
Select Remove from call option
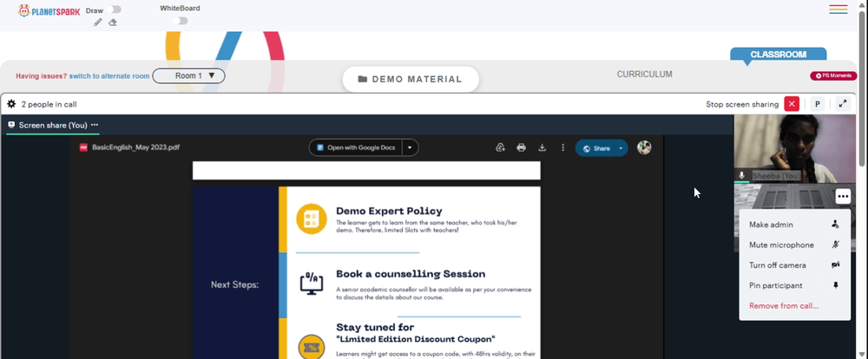pyautogui.click(x=794, y=306)
